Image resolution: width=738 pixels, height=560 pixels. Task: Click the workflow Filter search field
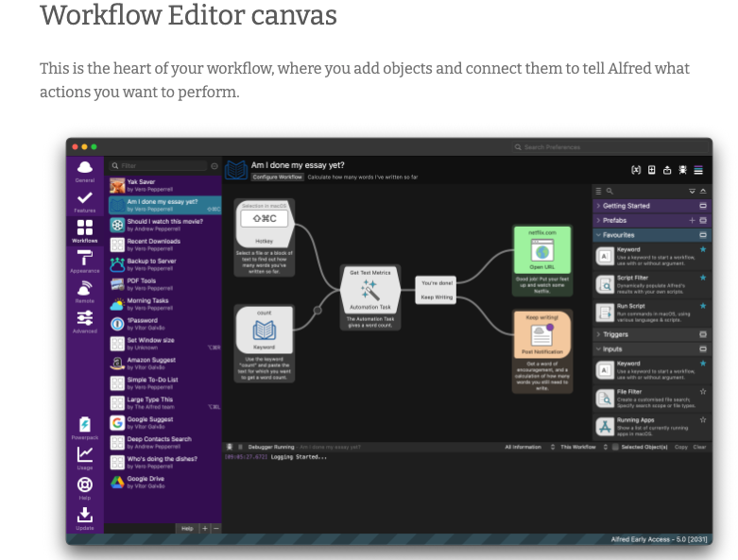click(x=158, y=165)
